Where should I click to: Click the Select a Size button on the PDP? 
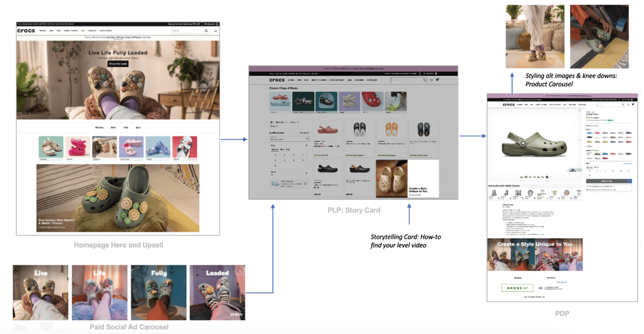(x=607, y=181)
